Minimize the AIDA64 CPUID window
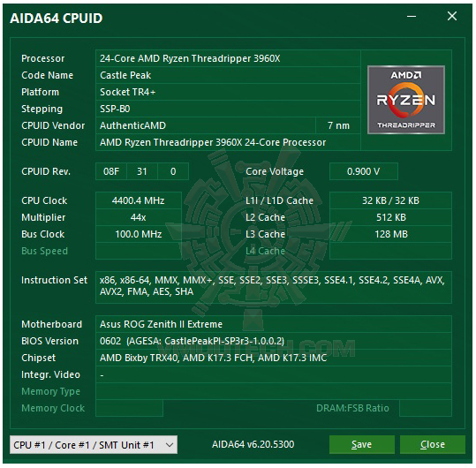 click(x=412, y=17)
